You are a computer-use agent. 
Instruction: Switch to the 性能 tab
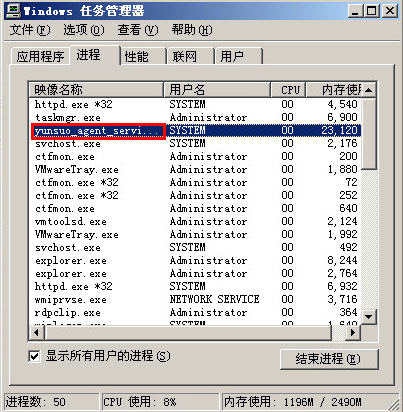point(143,56)
